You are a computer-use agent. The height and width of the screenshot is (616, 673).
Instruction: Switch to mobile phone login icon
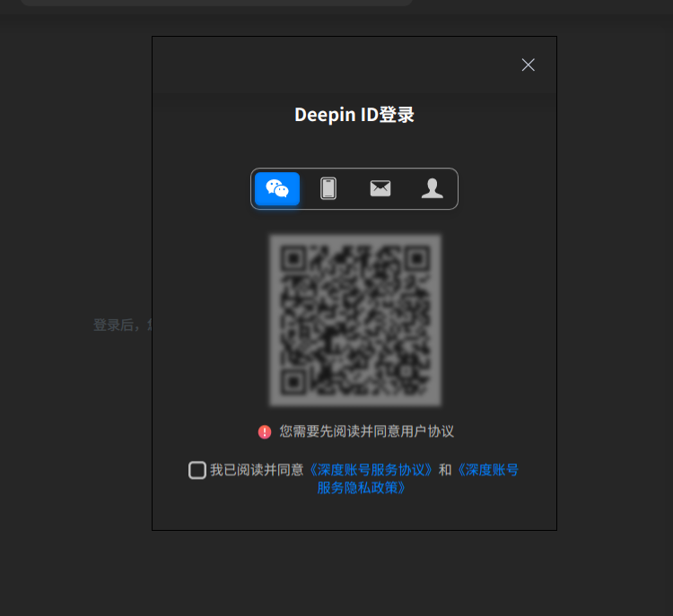328,189
